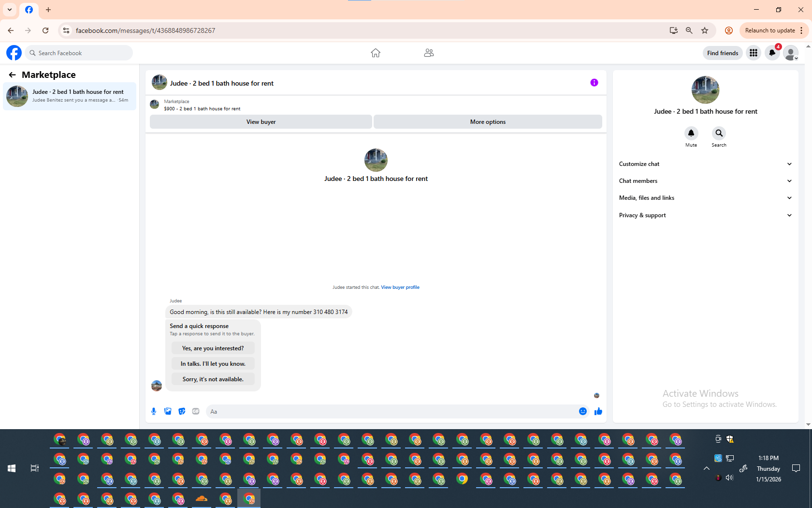Show hidden system tray icons
This screenshot has width=812, height=508.
(x=706, y=468)
